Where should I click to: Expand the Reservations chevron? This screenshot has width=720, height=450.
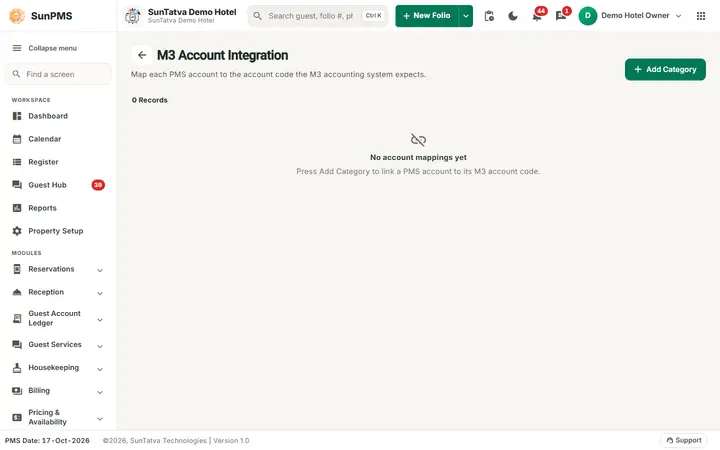pyautogui.click(x=100, y=270)
